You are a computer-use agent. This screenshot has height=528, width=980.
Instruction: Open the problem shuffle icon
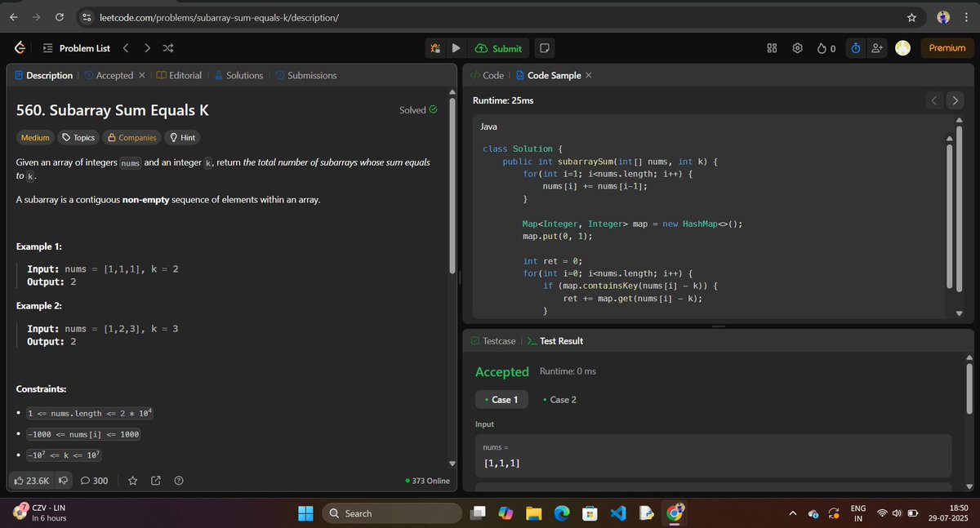click(167, 47)
